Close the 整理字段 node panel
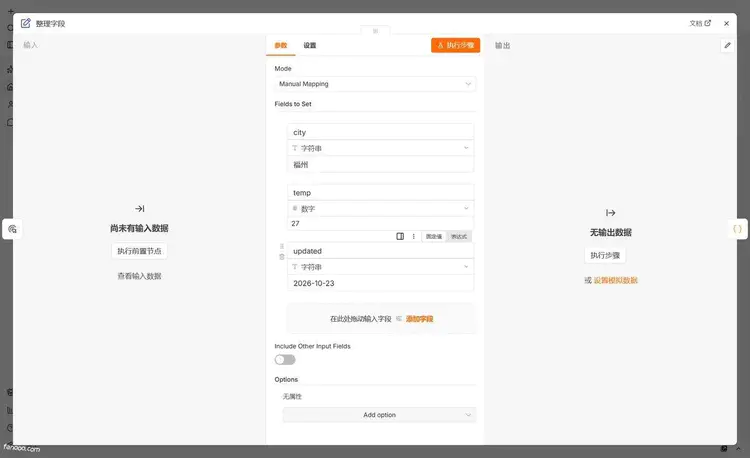 click(726, 23)
